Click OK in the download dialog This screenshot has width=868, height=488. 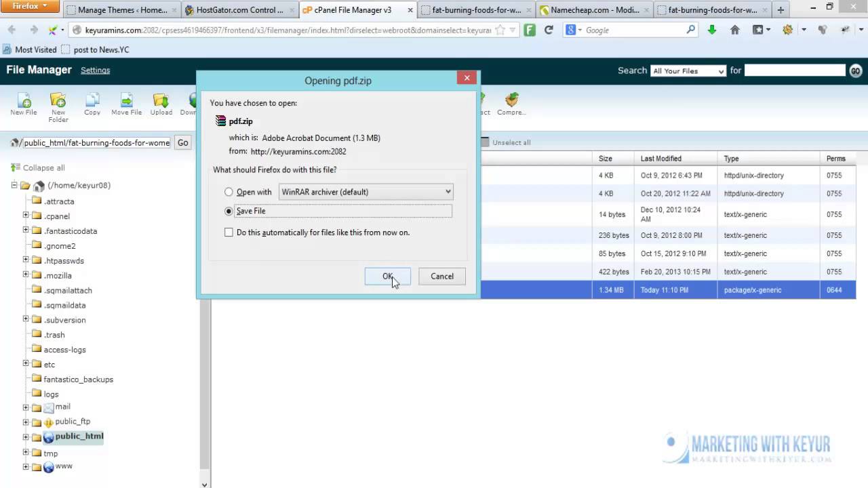[x=387, y=276]
